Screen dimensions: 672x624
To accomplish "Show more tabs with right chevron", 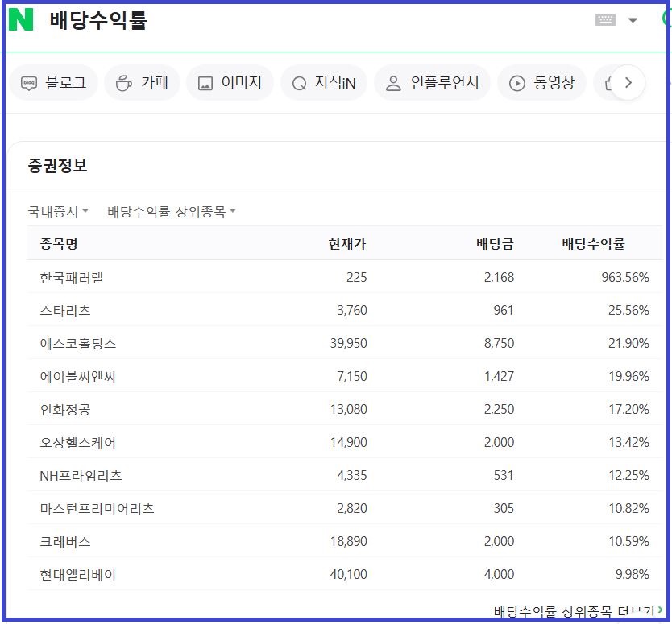I will 628,83.
